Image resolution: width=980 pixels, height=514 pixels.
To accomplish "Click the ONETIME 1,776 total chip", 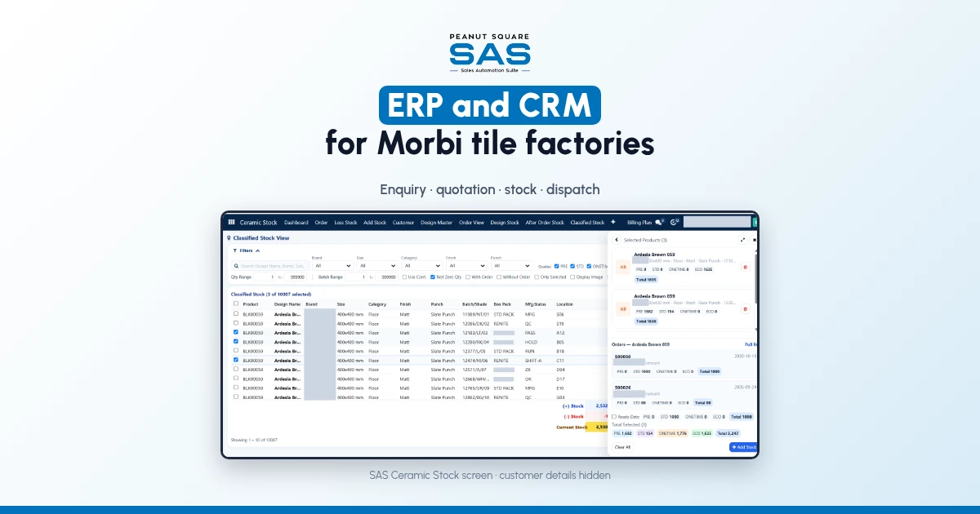I will 674,433.
